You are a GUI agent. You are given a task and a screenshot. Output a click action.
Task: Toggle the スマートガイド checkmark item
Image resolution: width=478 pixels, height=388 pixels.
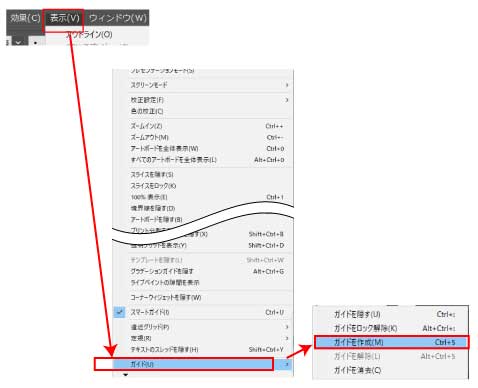pos(203,312)
